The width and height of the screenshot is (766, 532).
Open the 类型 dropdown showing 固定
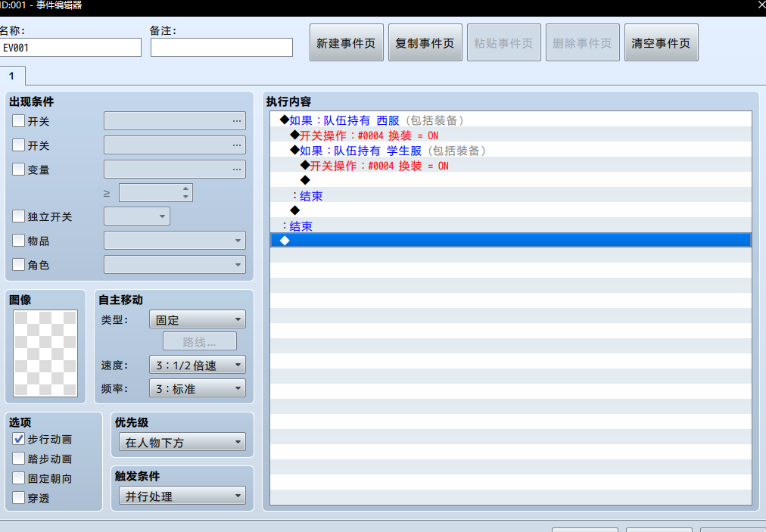(198, 319)
